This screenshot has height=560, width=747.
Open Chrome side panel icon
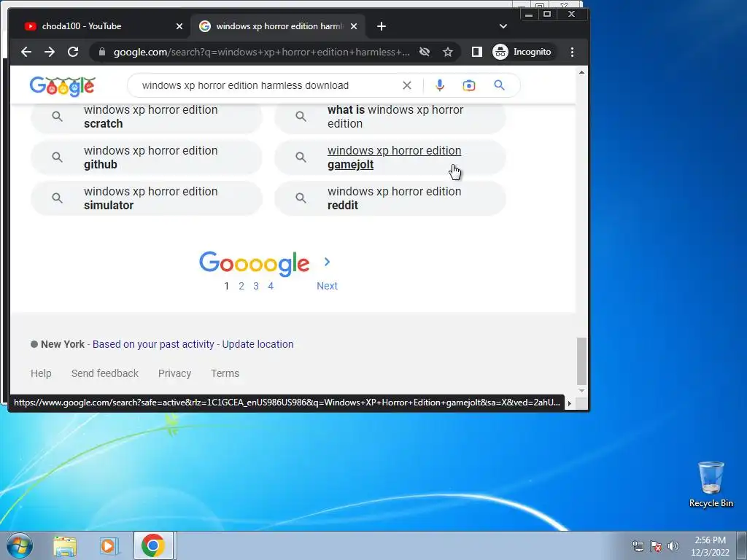(x=476, y=52)
